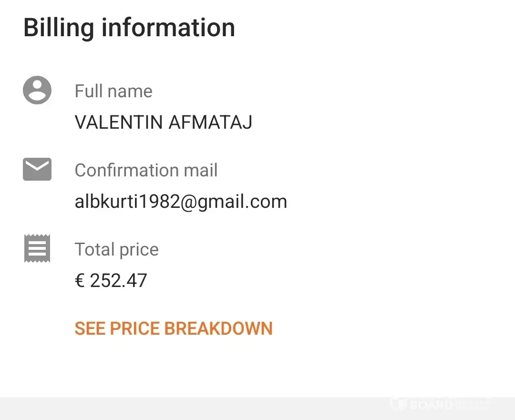
Task: Click the Confirmation mail label
Action: 146,170
